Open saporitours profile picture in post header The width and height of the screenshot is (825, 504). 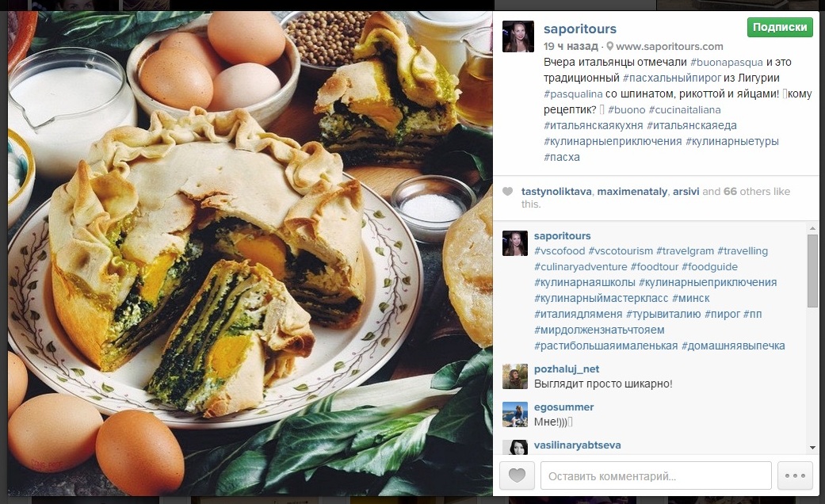tap(518, 36)
